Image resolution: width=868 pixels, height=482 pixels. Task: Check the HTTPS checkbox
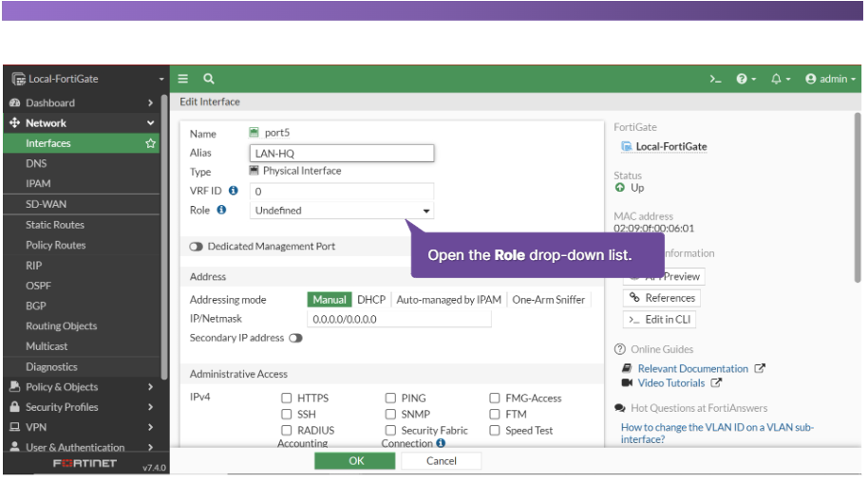point(286,398)
